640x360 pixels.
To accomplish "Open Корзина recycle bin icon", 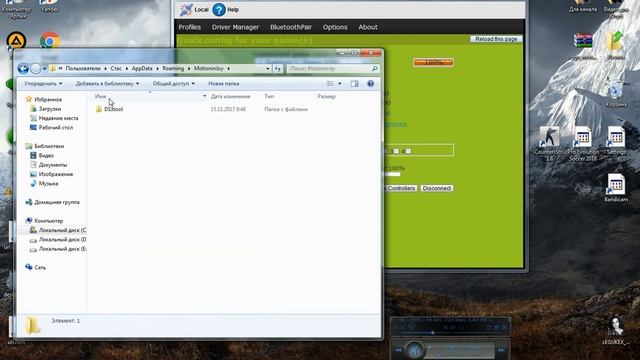I will (616, 93).
